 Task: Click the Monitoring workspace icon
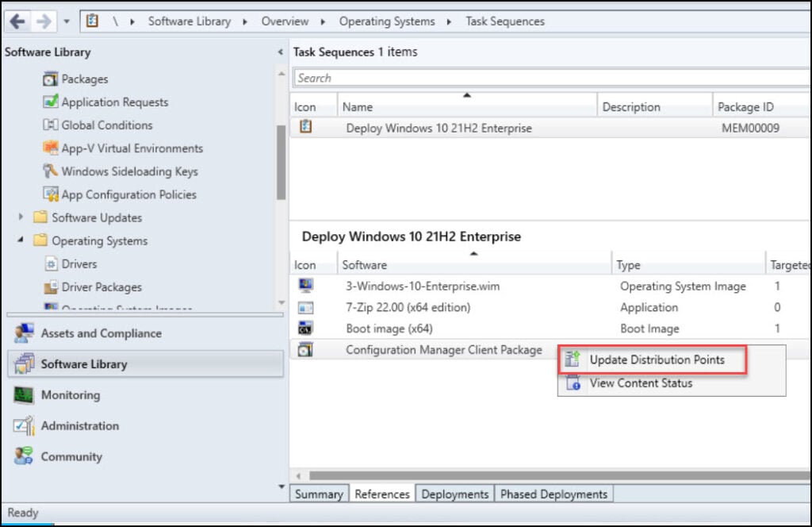pyautogui.click(x=23, y=395)
